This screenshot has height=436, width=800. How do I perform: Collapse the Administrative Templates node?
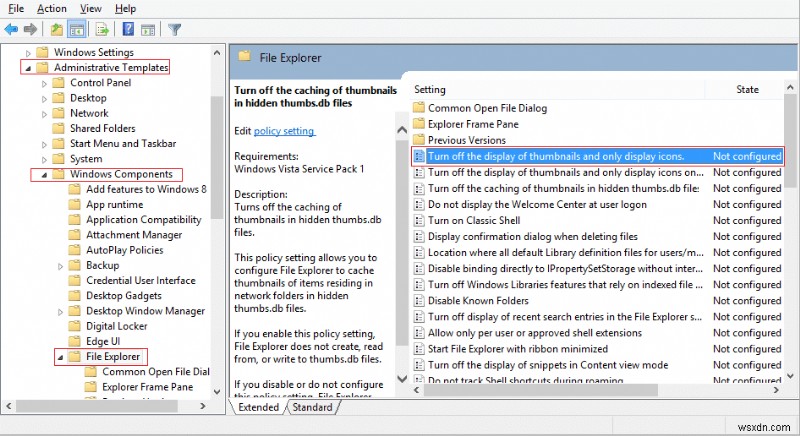click(28, 68)
